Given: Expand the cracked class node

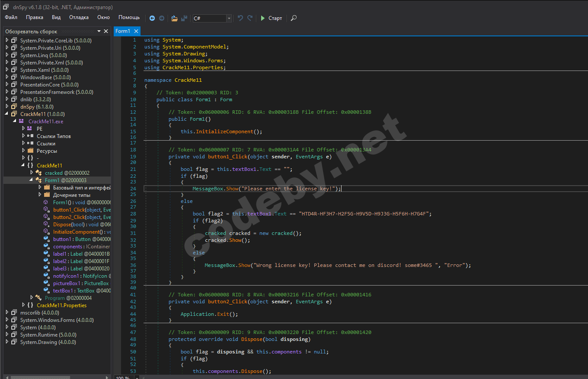Looking at the screenshot, I should tap(32, 173).
